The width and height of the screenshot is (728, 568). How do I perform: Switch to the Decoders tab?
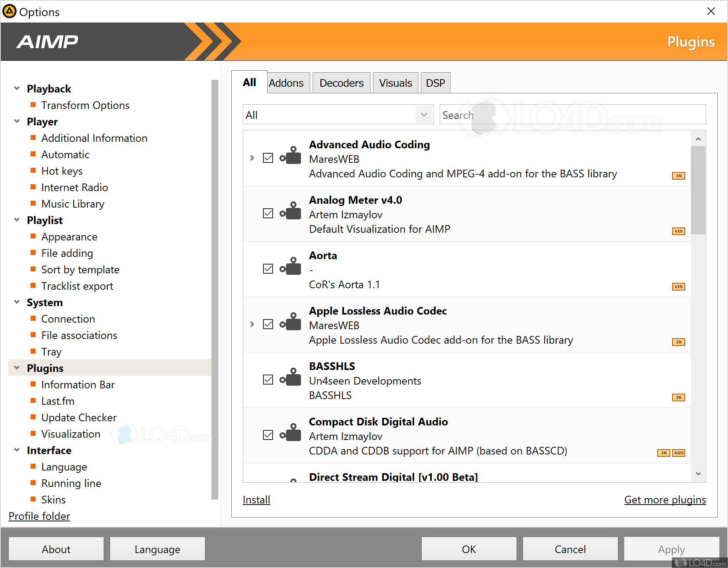pos(341,83)
